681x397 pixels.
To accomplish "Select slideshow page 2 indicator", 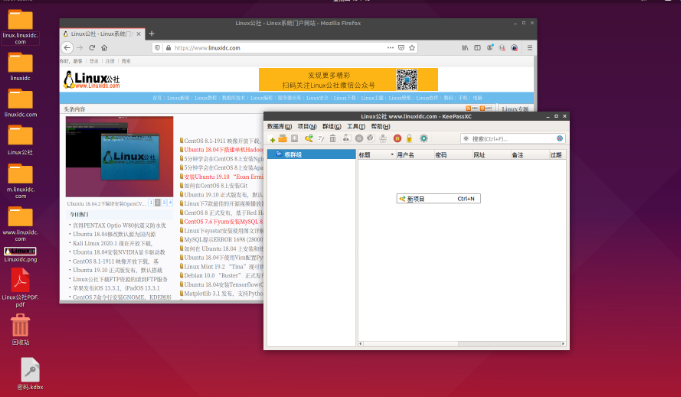I will (158, 202).
